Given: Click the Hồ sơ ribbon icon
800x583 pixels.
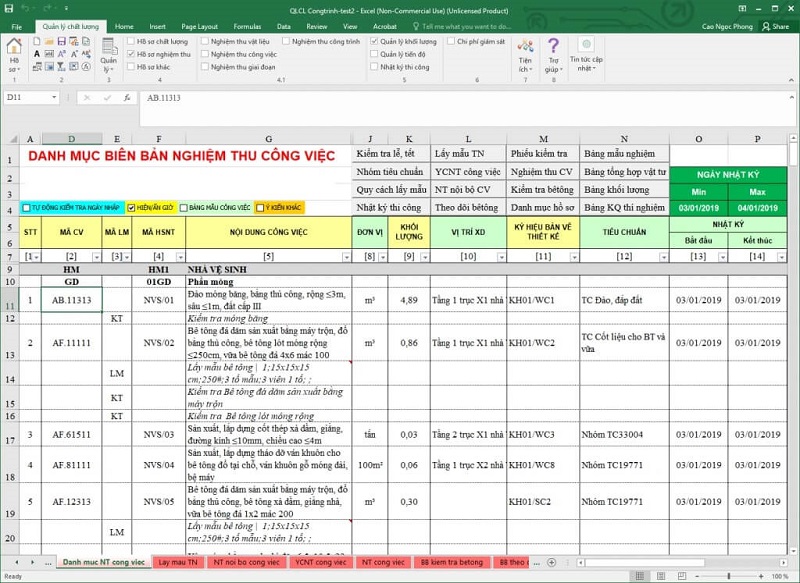Looking at the screenshot, I should click(x=14, y=52).
